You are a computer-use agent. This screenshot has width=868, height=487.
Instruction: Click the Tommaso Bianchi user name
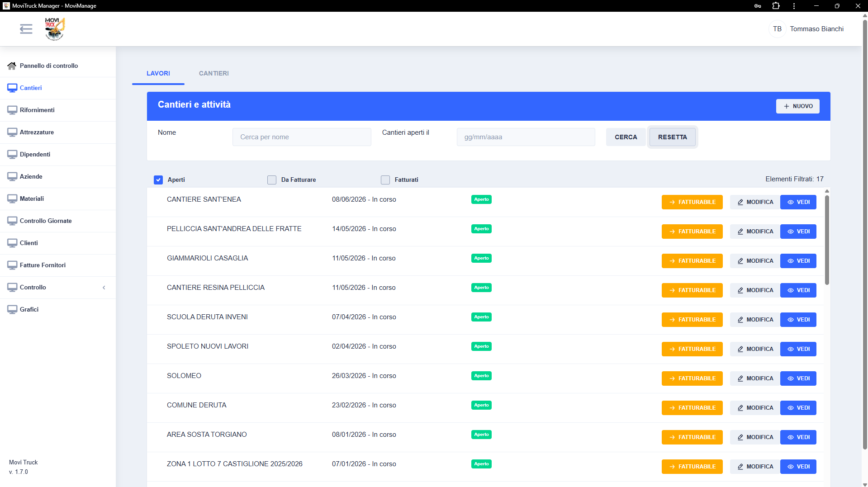816,29
